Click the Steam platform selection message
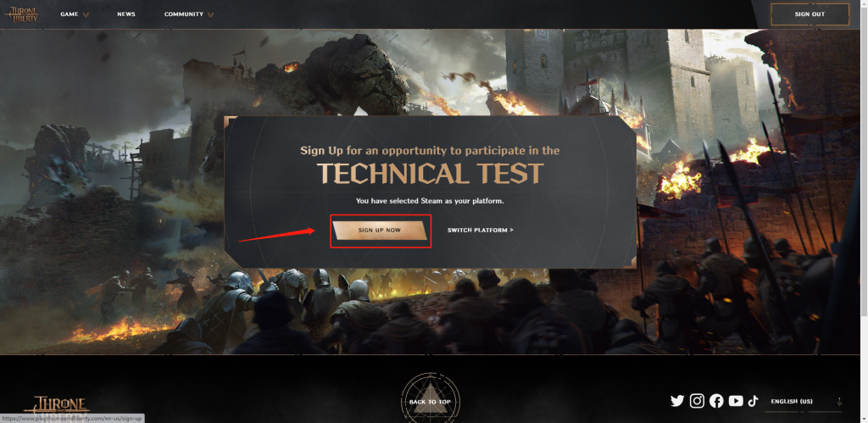 [x=430, y=201]
